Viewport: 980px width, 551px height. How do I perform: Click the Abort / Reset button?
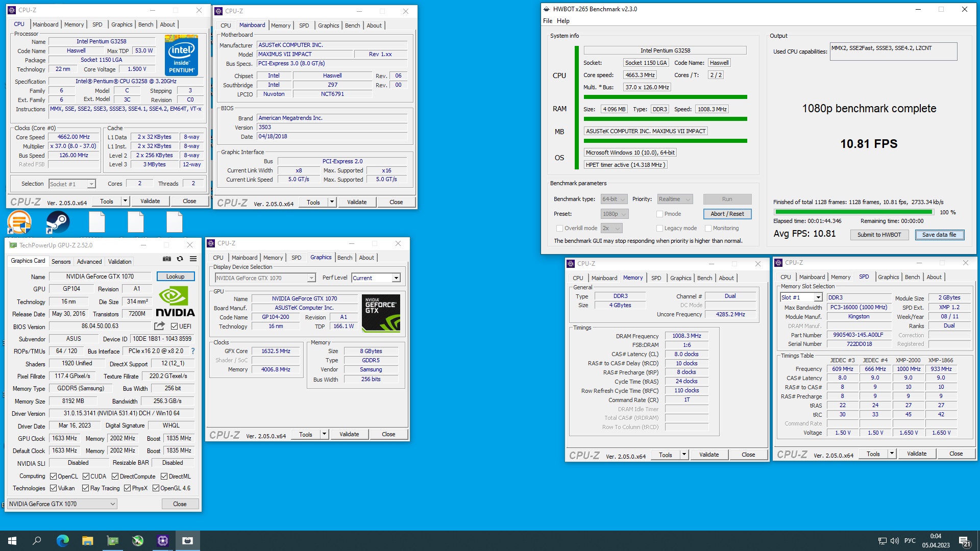[x=727, y=214]
